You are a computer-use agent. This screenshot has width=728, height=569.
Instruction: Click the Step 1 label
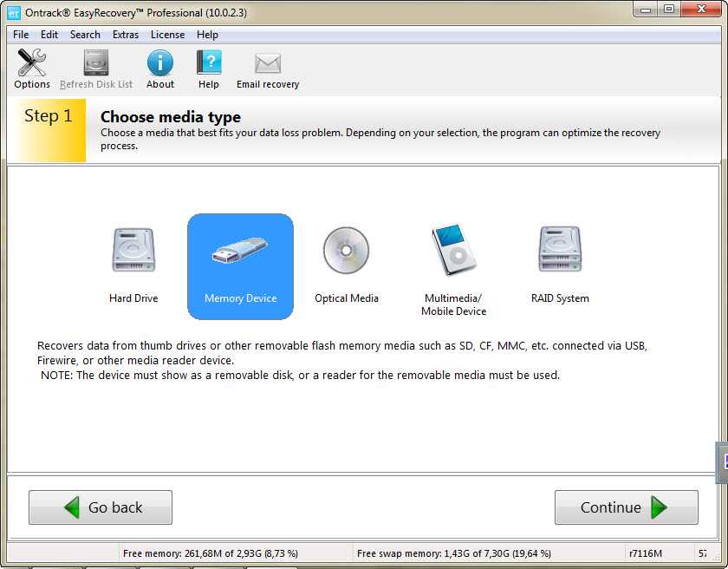tap(49, 115)
